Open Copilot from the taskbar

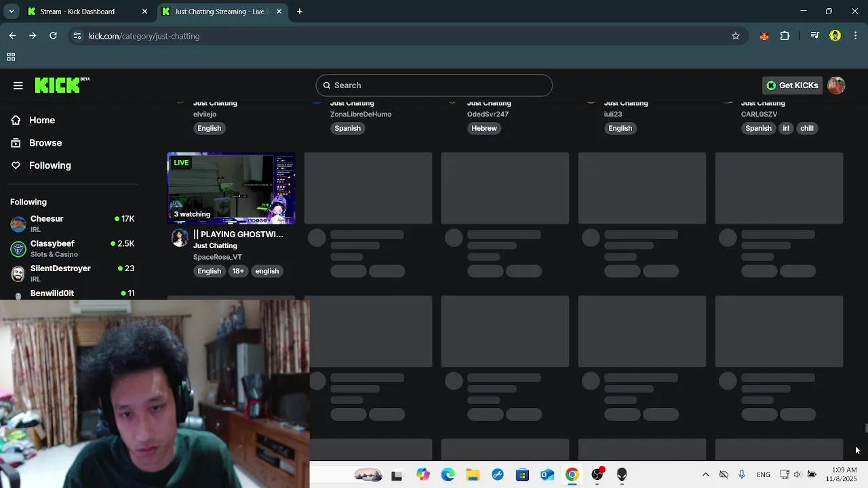tap(423, 475)
